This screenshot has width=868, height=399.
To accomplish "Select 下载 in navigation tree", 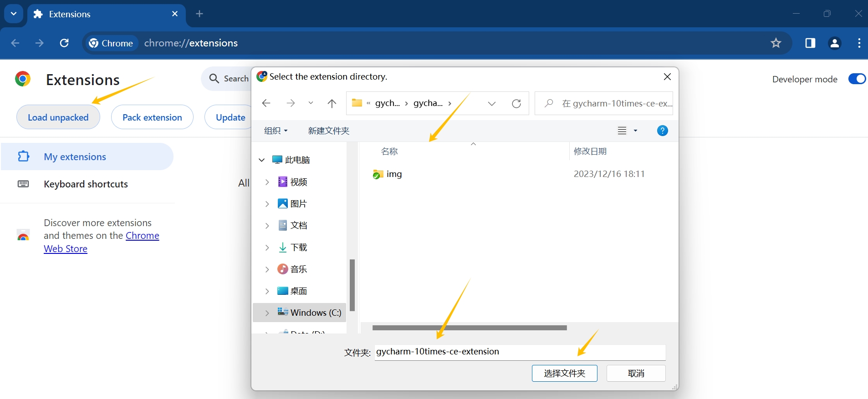I will [293, 247].
